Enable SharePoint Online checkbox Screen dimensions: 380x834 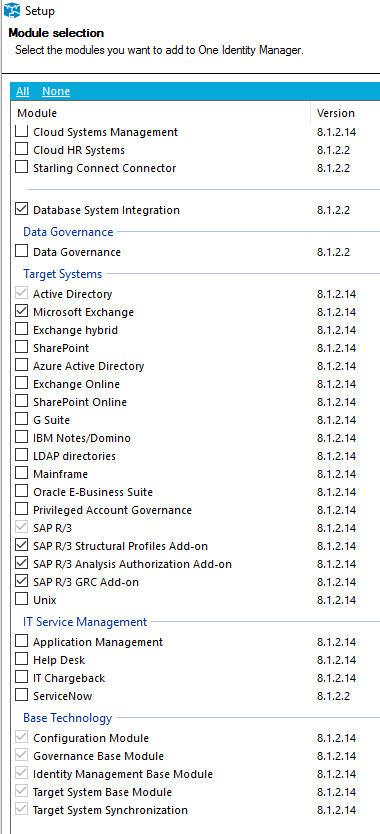pos(22,402)
